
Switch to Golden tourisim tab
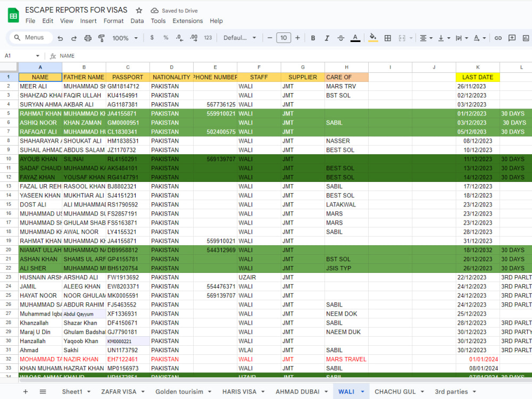tap(179, 392)
